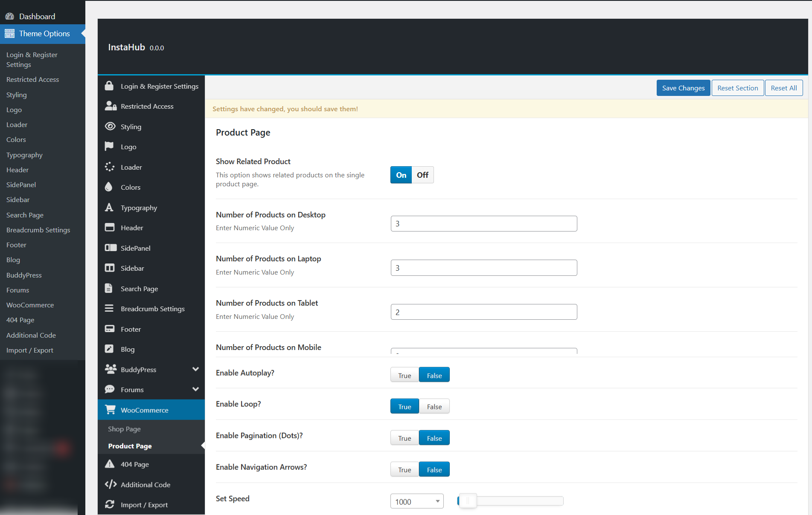Click the Set Speed slider handle
Screen dimensions: 812x515
click(467, 501)
